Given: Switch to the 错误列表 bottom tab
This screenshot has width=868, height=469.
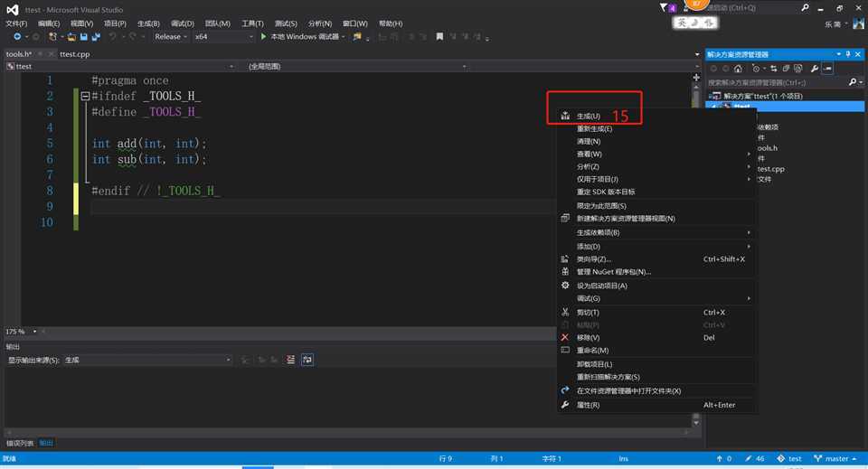Looking at the screenshot, I should pyautogui.click(x=20, y=444).
